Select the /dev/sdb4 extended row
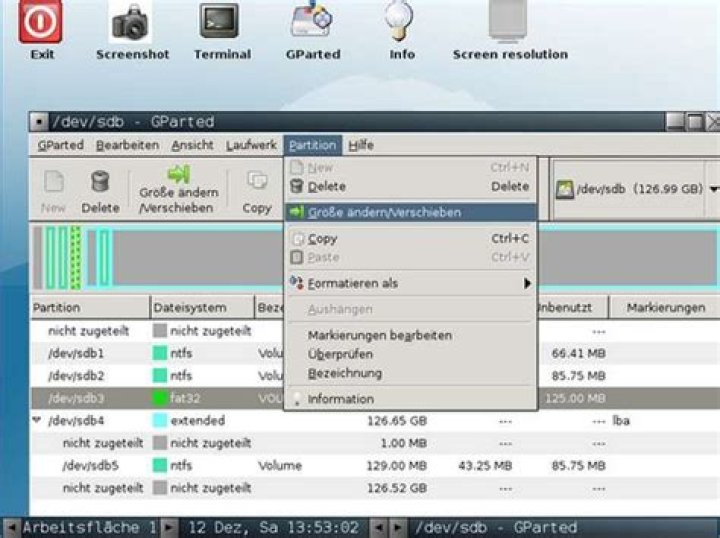This screenshot has width=720, height=538. click(x=375, y=420)
